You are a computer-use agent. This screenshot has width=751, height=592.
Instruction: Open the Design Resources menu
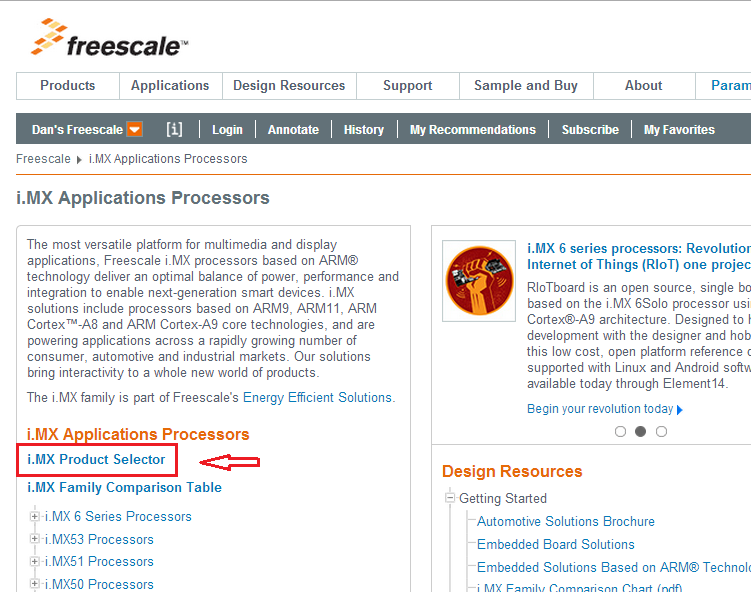click(289, 86)
